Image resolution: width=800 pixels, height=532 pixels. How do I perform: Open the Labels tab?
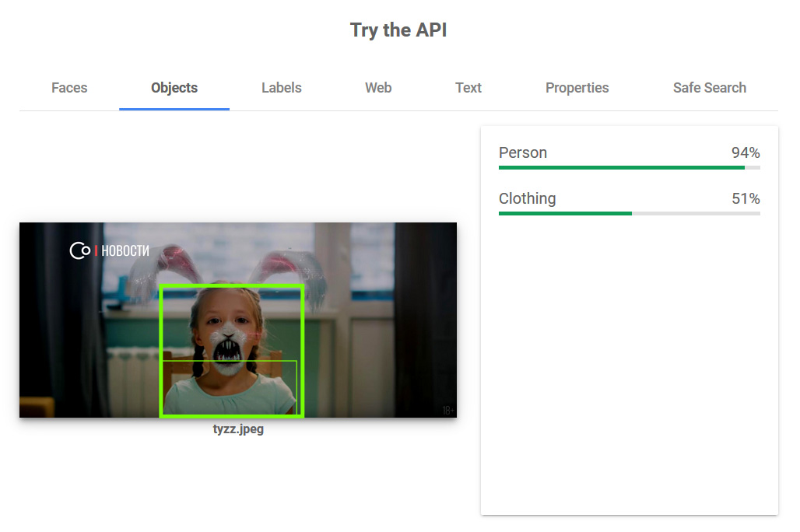pos(281,88)
